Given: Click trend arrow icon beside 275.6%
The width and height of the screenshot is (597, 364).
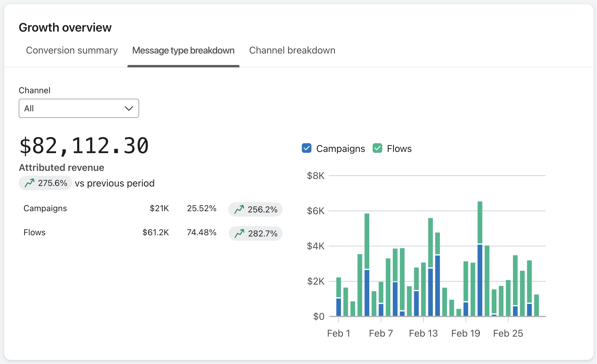Looking at the screenshot, I should click(30, 183).
